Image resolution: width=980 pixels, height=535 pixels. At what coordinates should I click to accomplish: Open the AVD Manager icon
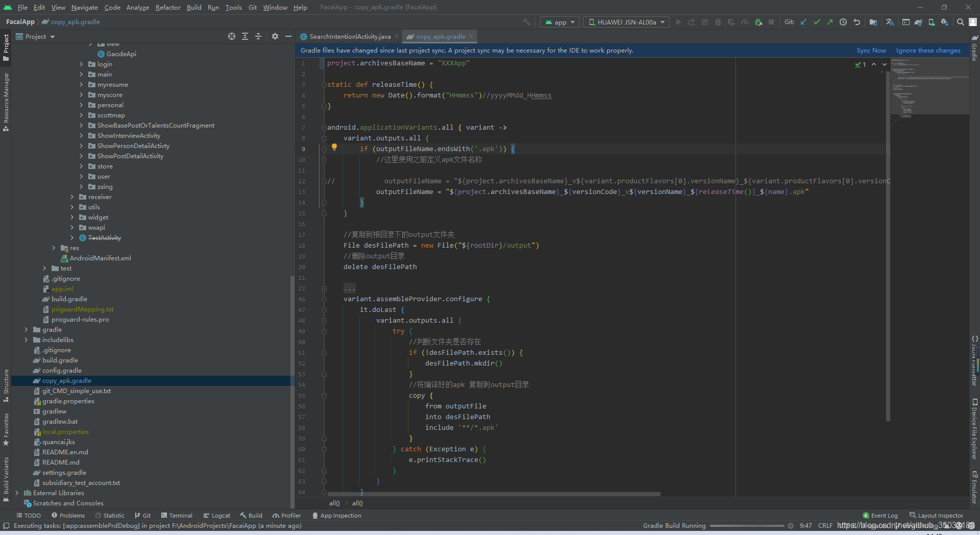pos(932,22)
